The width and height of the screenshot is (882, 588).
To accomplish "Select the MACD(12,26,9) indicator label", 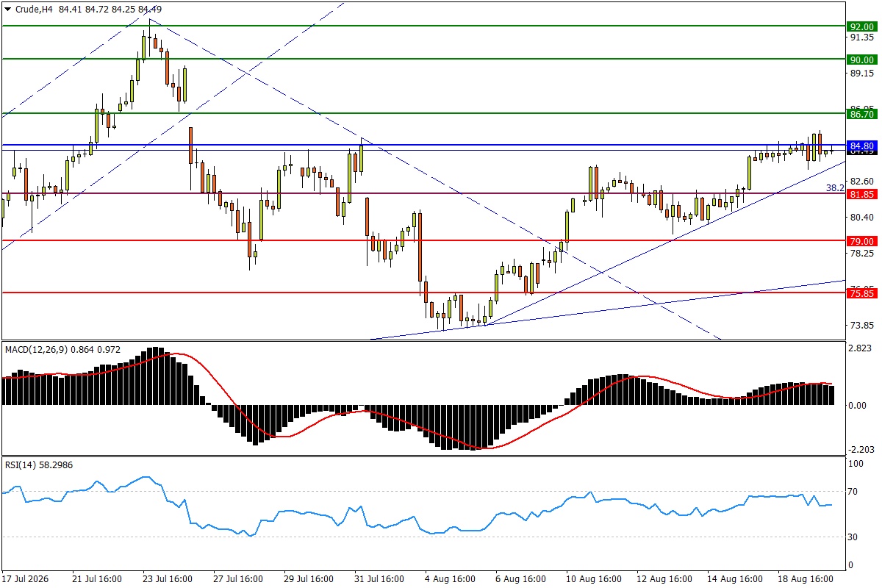I will coord(36,350).
